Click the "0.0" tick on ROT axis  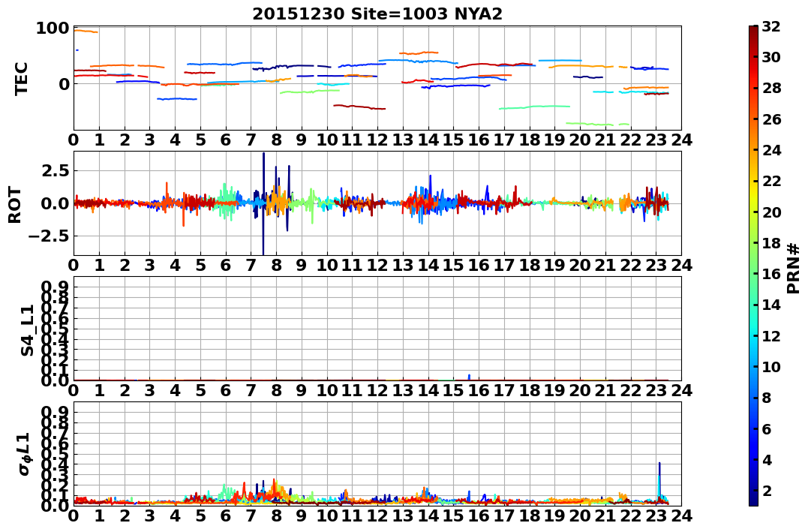coord(56,203)
